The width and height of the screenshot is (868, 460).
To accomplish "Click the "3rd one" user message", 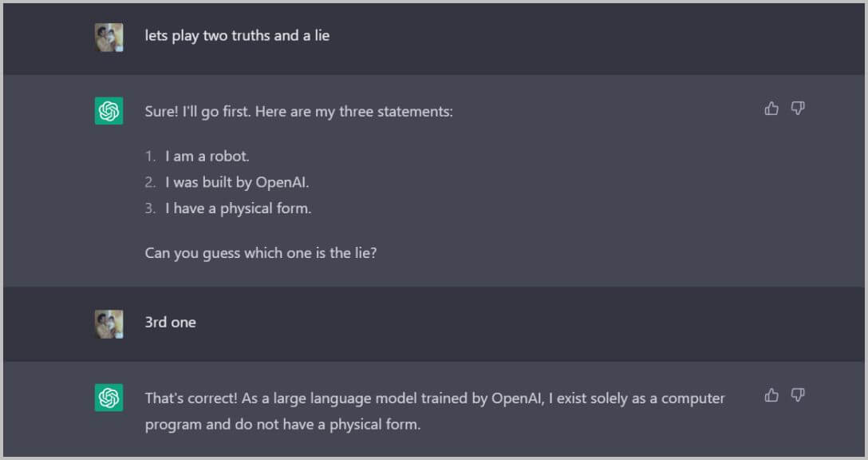I will click(171, 323).
